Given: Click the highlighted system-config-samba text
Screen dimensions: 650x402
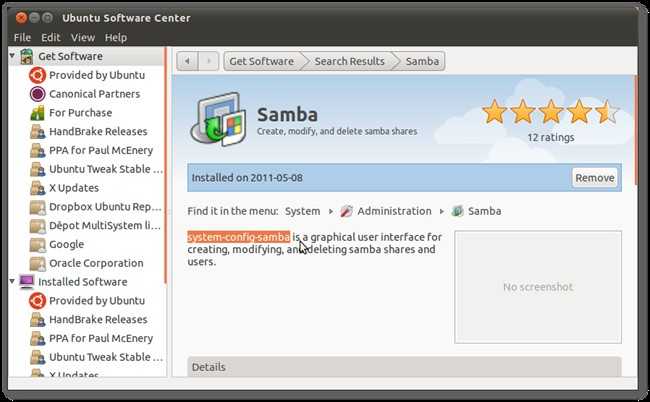Looking at the screenshot, I should click(x=238, y=237).
